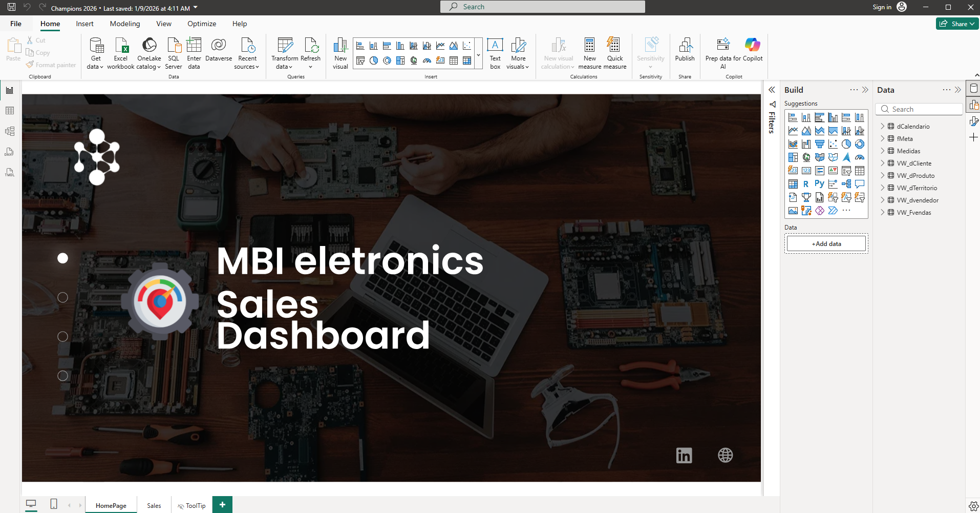Expand the Medidas table in the Data pane
The width and height of the screenshot is (980, 513).
pos(882,151)
